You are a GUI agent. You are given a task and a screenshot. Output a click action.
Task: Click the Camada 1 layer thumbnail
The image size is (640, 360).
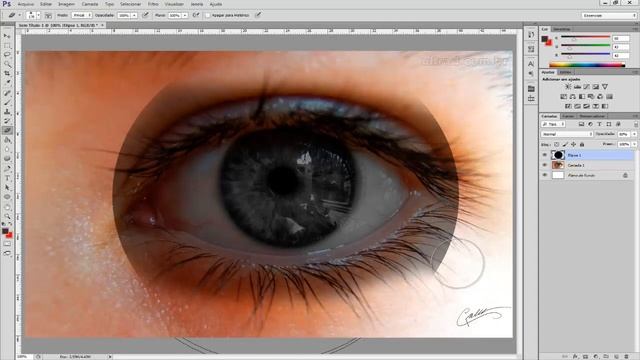tap(558, 165)
